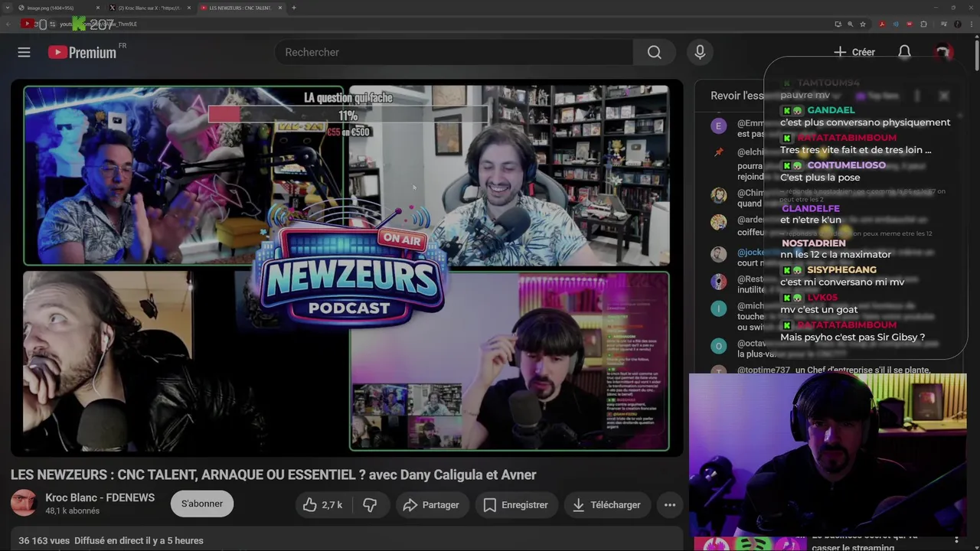Click inside the Newzeurs video player
The height and width of the screenshot is (551, 980).
click(347, 268)
